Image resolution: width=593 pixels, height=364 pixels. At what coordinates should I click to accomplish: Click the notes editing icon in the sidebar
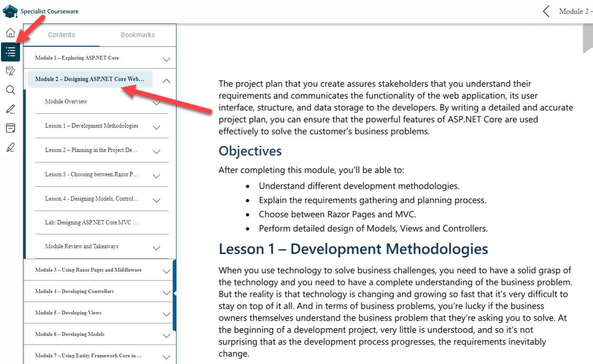pyautogui.click(x=10, y=71)
